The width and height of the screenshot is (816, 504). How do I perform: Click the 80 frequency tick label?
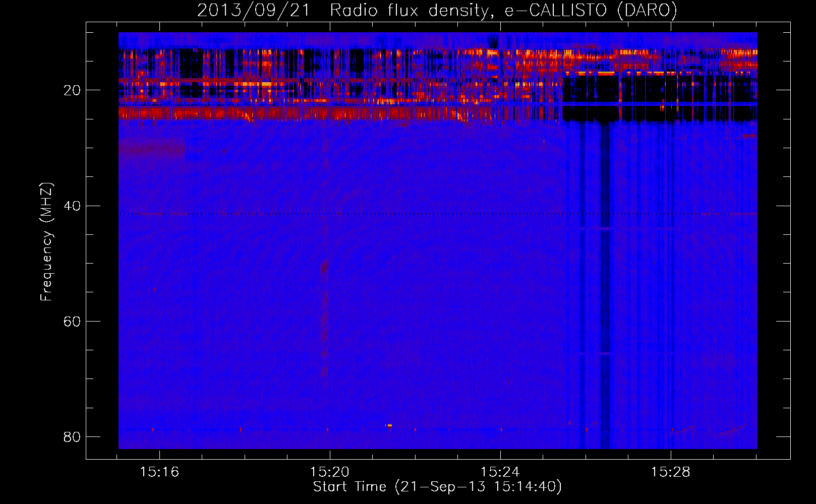pos(72,437)
